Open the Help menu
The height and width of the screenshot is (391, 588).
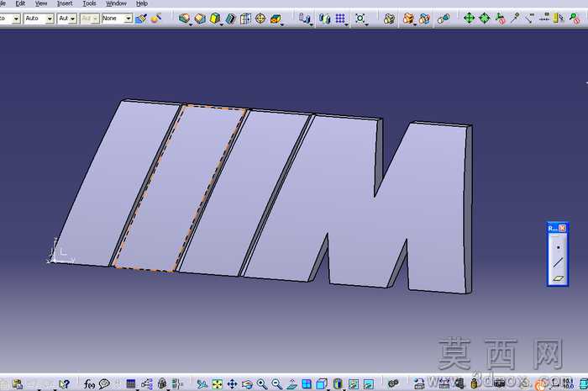142,3
